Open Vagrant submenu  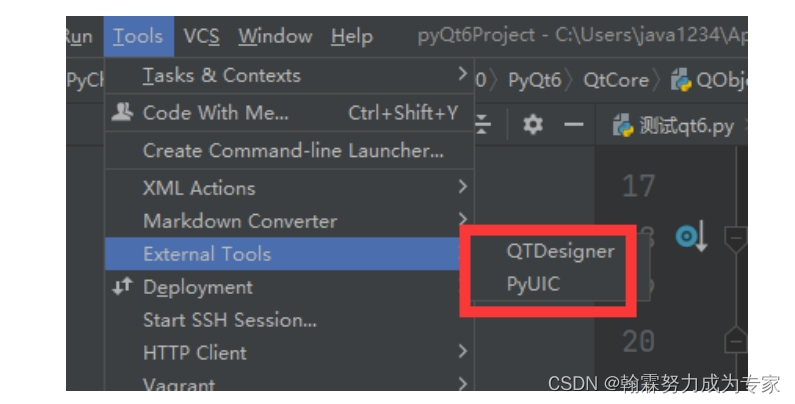pos(290,382)
